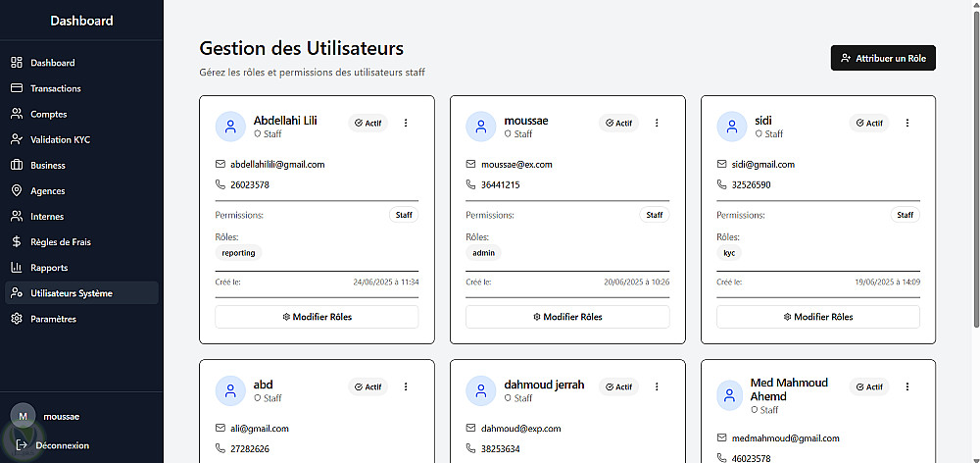Click the Attribuer un Rôle button

point(883,58)
